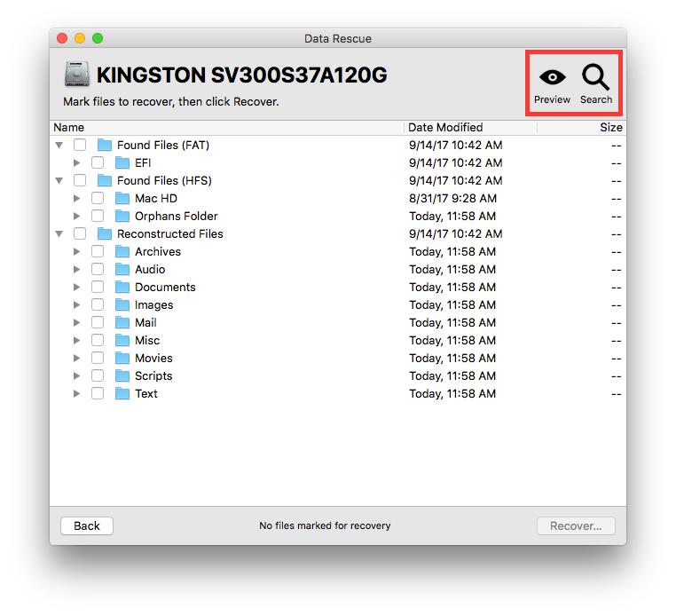Select the Found Files (HFS) folder icon
The height and width of the screenshot is (616, 676).
tap(105, 180)
